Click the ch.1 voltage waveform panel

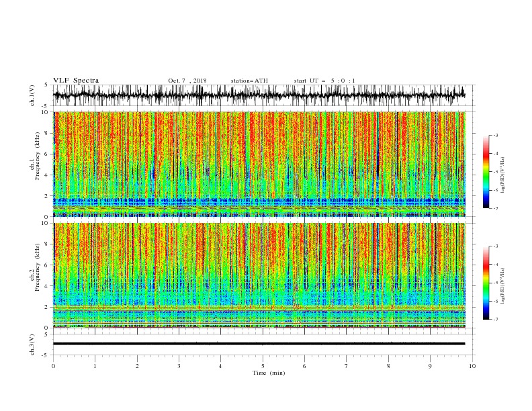pyautogui.click(x=263, y=95)
